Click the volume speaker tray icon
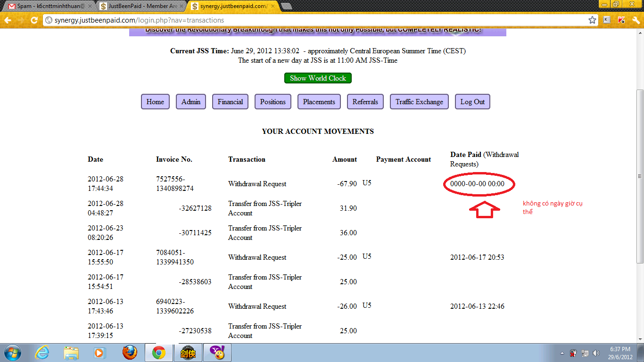Viewport: 644px width, 362px height. [x=596, y=353]
